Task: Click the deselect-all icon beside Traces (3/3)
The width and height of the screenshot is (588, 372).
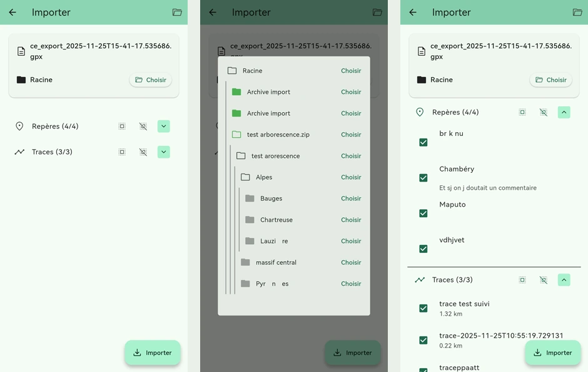Action: tap(143, 152)
